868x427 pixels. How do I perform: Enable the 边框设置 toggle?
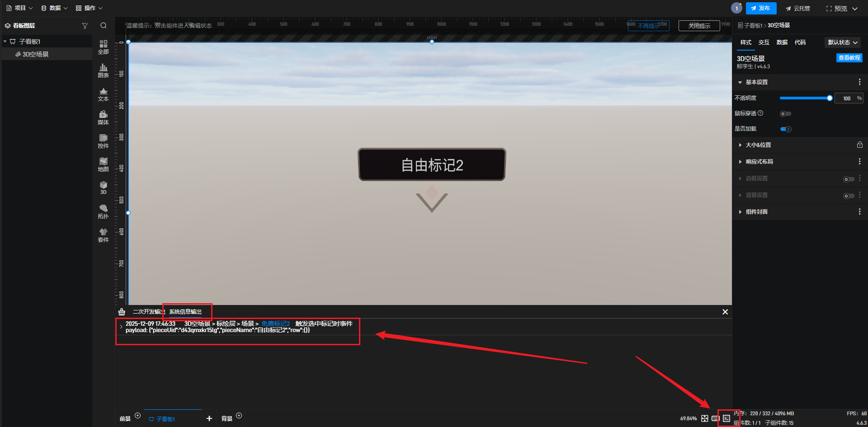click(x=848, y=179)
